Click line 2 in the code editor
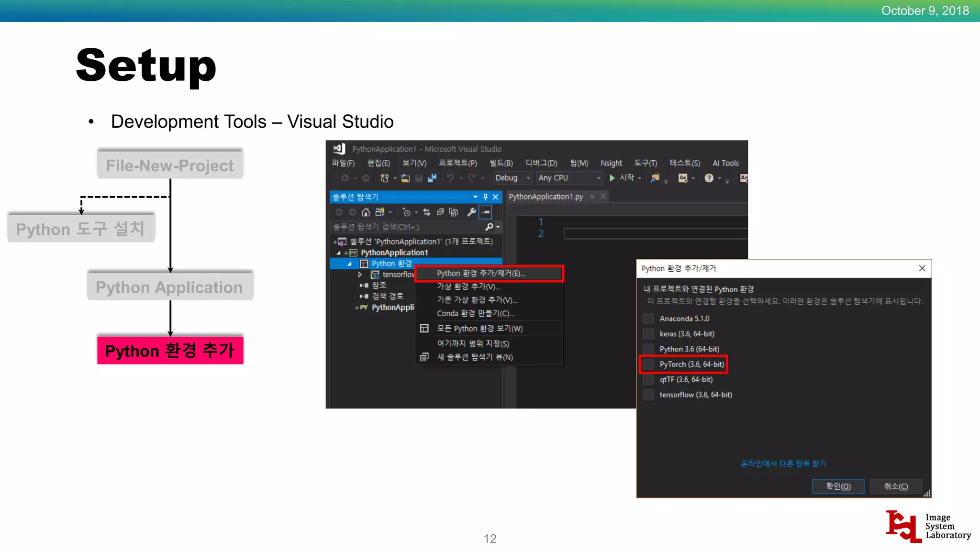The width and height of the screenshot is (980, 551). pyautogui.click(x=656, y=233)
